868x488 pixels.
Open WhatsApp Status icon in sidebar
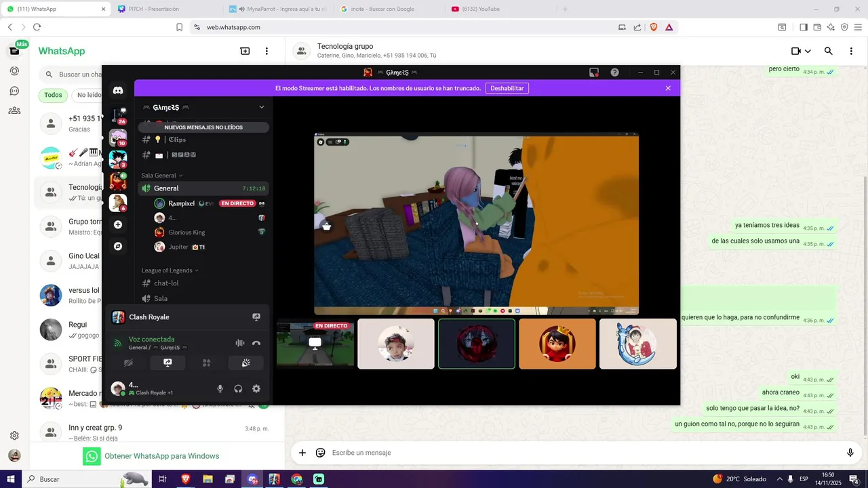(14, 70)
